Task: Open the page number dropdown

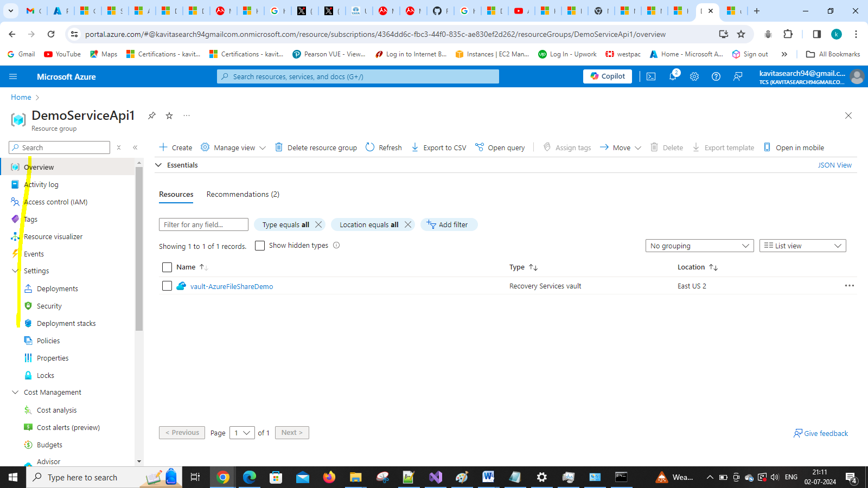Action: tap(242, 433)
